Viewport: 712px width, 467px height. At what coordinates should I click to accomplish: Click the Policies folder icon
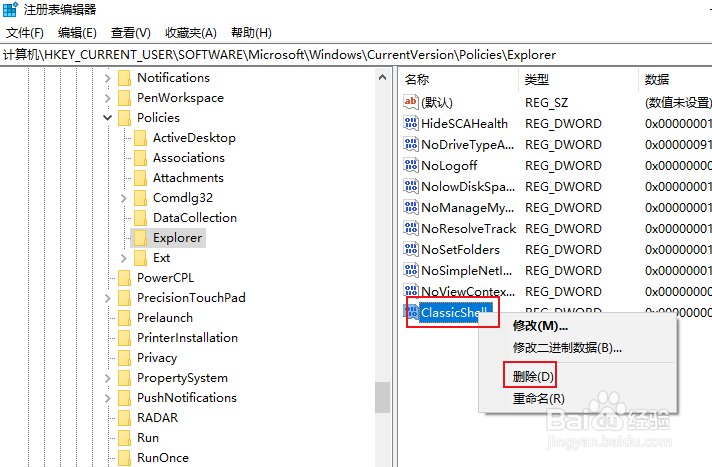tap(124, 118)
